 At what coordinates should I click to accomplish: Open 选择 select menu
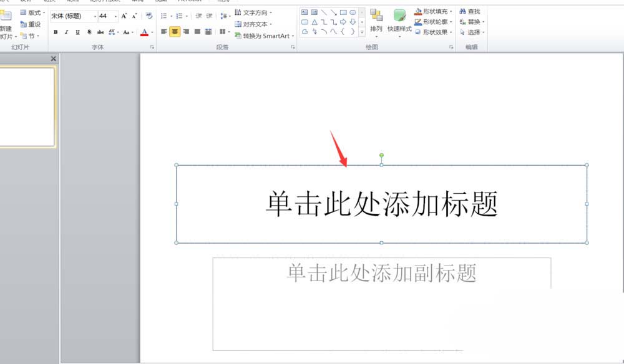[472, 32]
